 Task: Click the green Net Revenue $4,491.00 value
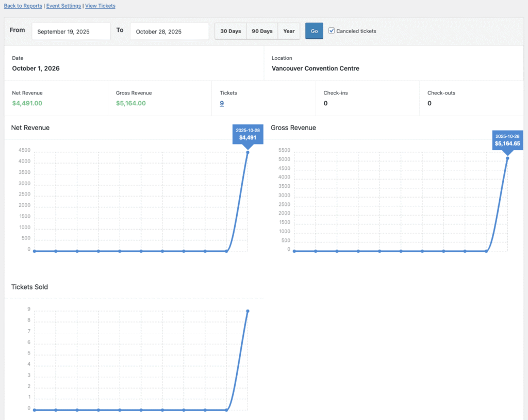click(x=27, y=103)
